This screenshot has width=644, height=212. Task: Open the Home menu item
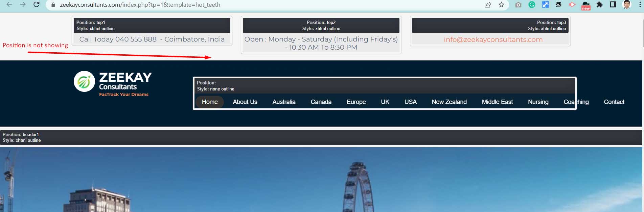210,102
